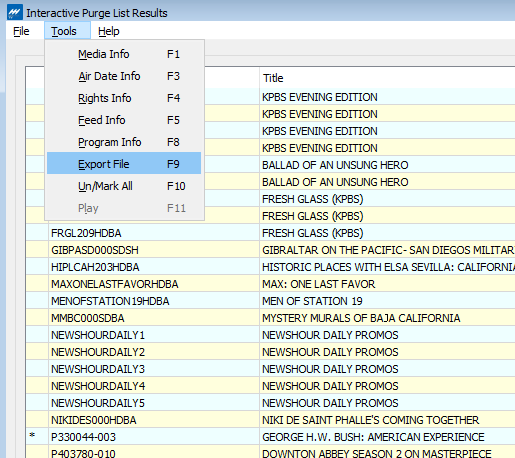Select the FRGL209HDBA row
Viewport: 515px width, 458px height.
[x=271, y=233]
